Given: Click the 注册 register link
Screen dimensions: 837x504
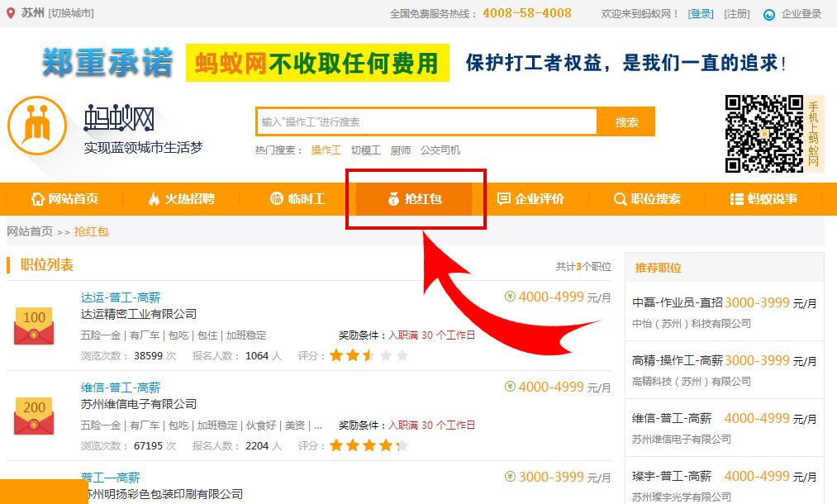Looking at the screenshot, I should click(x=737, y=14).
